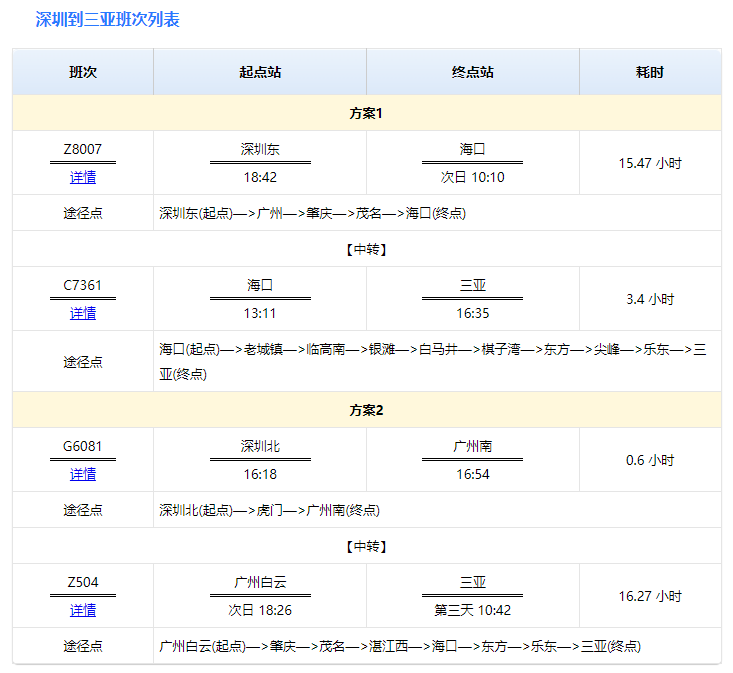
Task: Click the 深圳北 departure station
Action: (260, 446)
